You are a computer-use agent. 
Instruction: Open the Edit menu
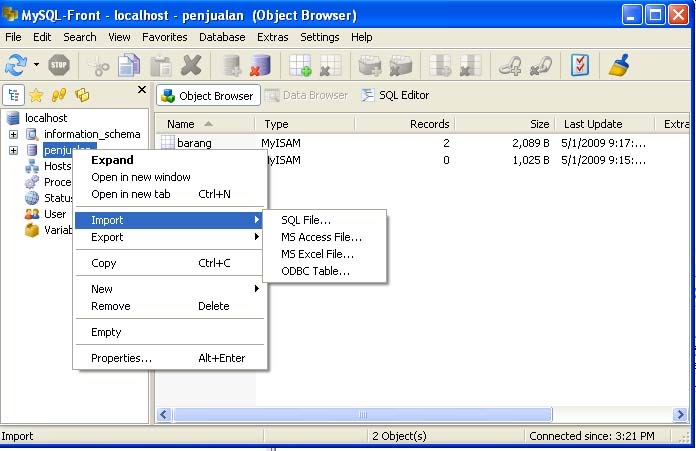[42, 37]
